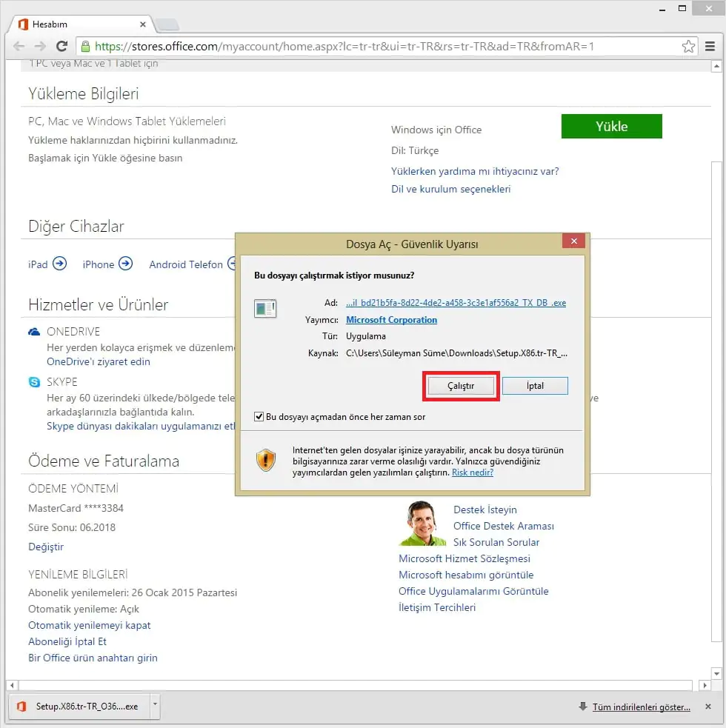This screenshot has height=728, width=726.
Task: Click the vertical scrollbar up arrow
Action: coord(716,67)
